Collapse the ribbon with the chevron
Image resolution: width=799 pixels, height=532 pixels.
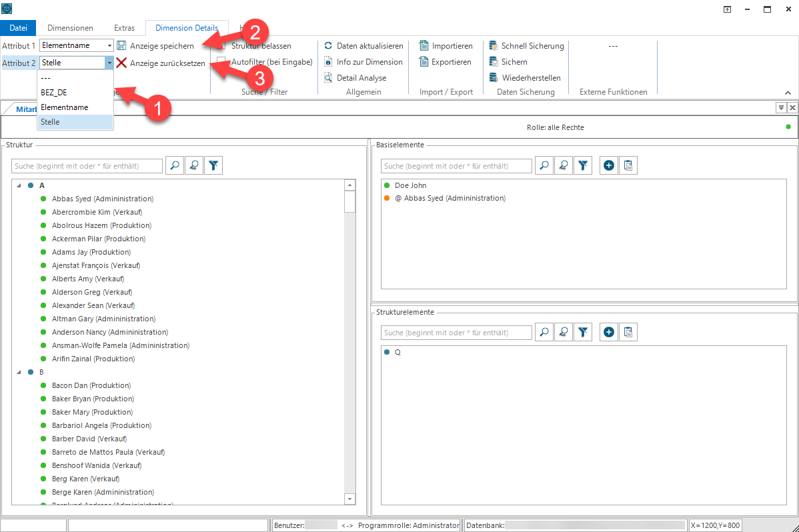click(x=788, y=93)
